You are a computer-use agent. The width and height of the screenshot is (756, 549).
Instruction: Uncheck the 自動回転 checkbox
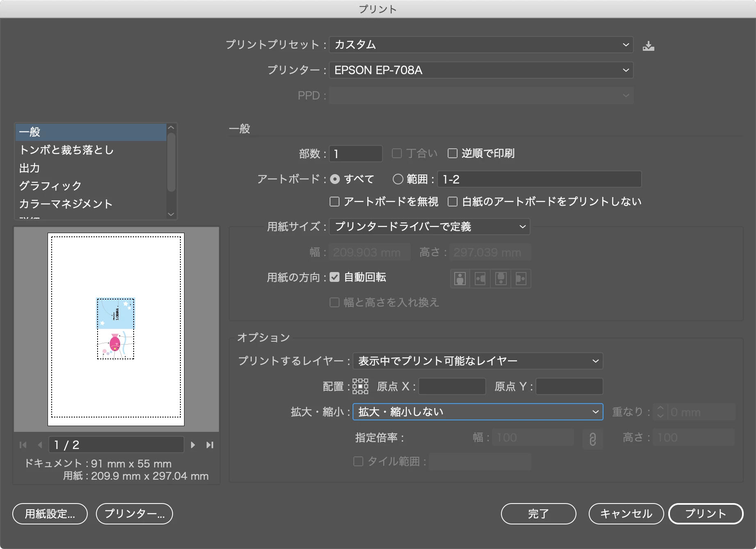pos(335,277)
